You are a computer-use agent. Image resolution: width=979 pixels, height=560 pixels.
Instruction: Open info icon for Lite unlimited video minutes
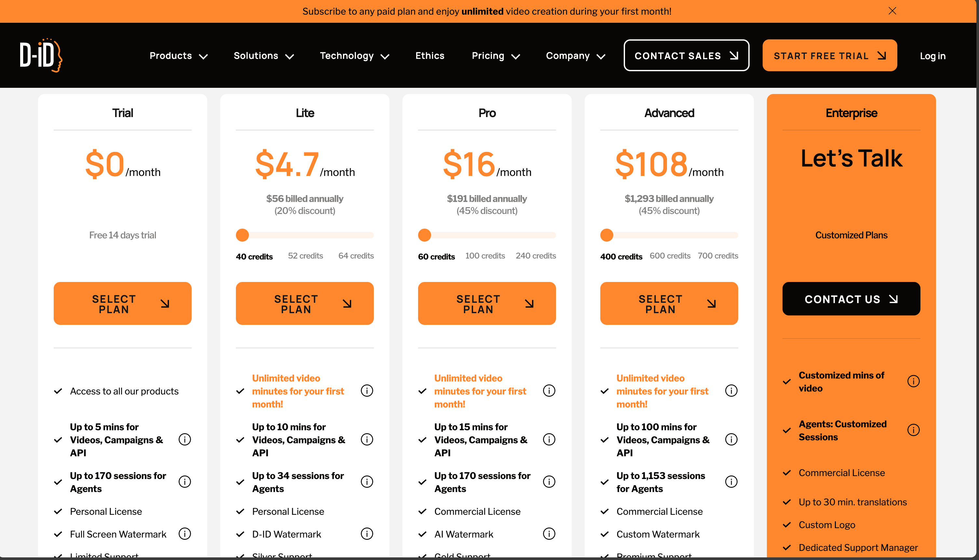pyautogui.click(x=367, y=391)
